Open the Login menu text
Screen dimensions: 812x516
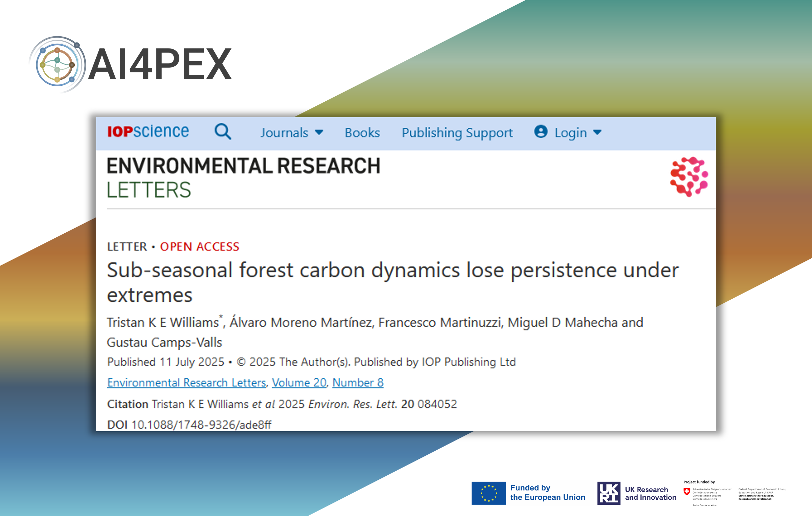click(571, 133)
